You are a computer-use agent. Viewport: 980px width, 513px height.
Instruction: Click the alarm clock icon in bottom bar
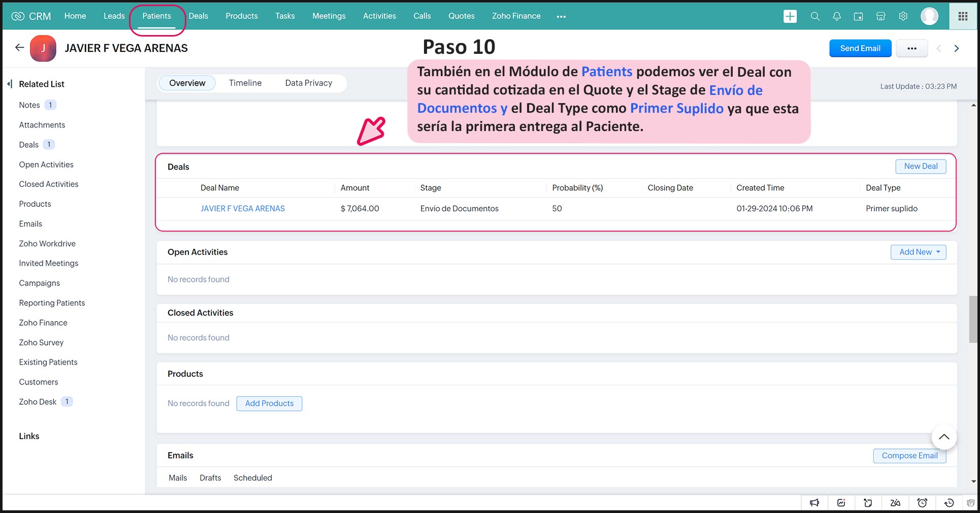922,502
